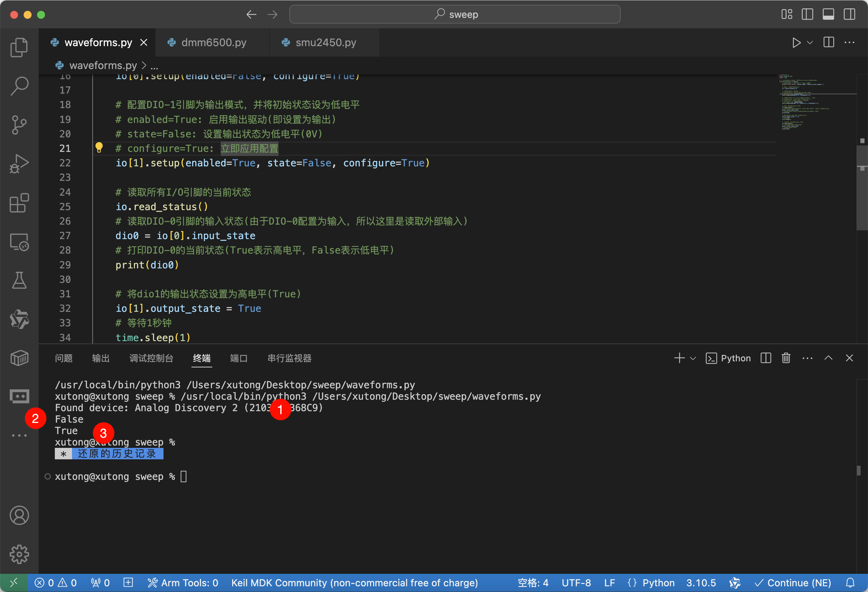Open the Remote Explorer view
868x592 pixels.
point(19,242)
